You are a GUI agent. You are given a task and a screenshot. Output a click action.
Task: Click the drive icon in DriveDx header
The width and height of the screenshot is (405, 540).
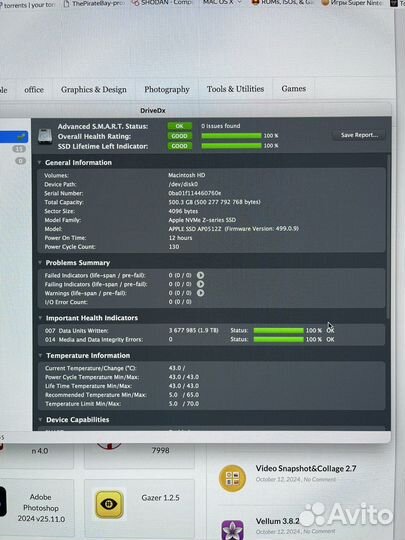click(x=45, y=136)
